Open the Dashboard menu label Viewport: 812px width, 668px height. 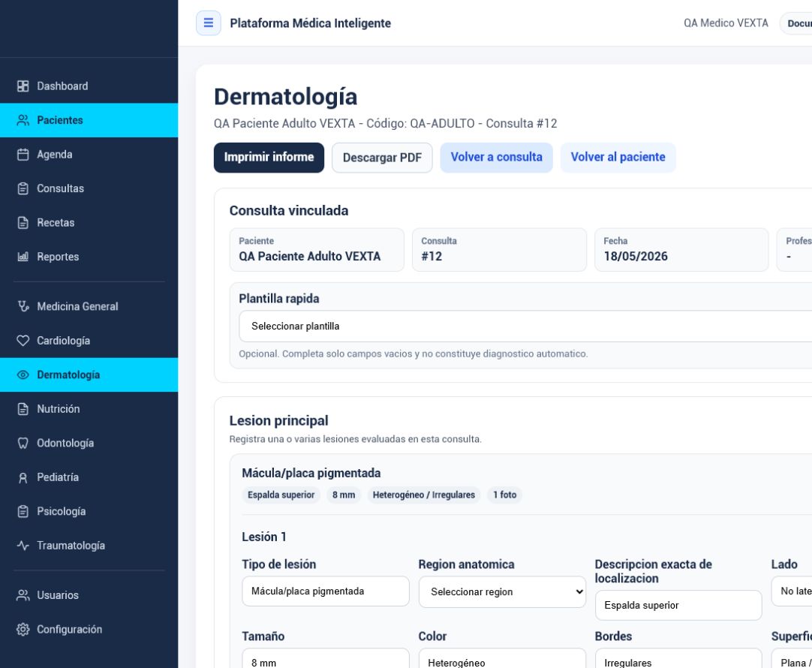click(62, 86)
